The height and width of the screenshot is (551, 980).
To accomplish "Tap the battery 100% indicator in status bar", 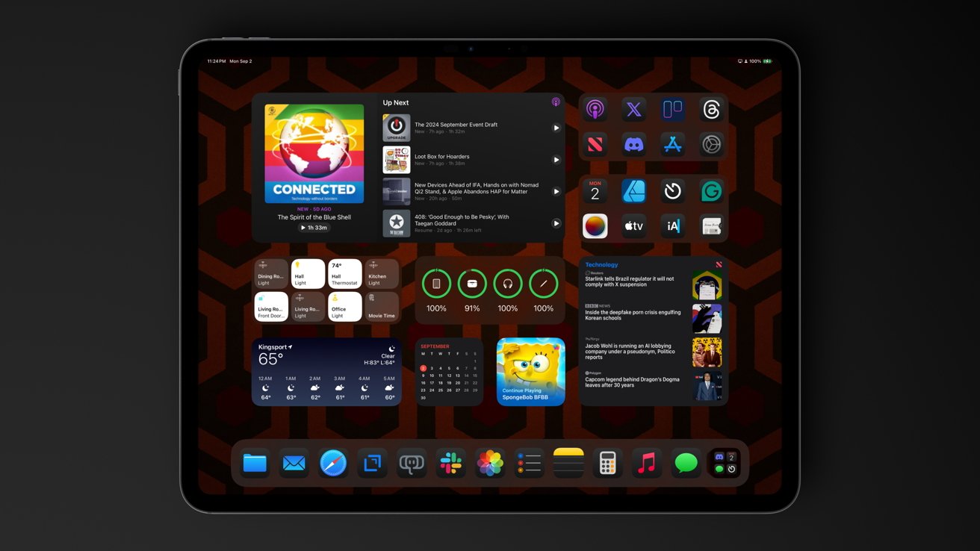I will (760, 61).
